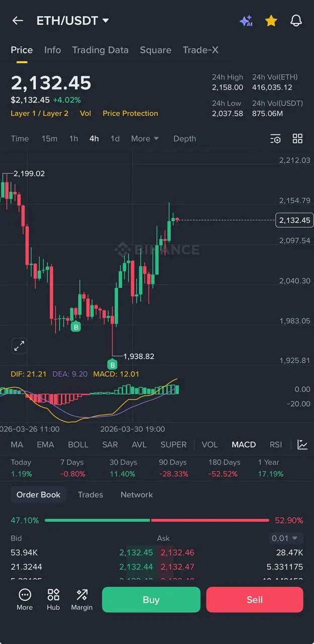Enable the EMA indicator

tap(45, 445)
